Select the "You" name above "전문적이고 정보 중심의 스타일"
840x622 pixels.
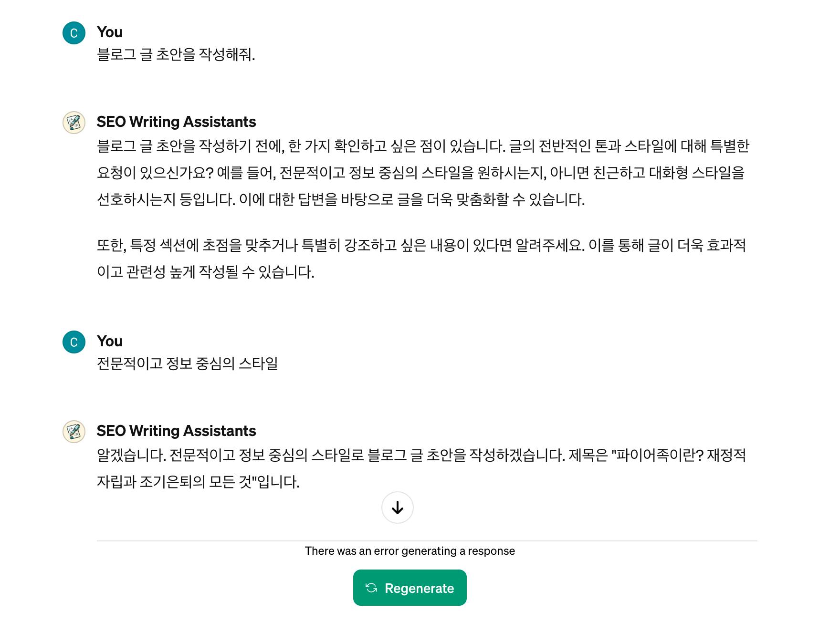109,341
